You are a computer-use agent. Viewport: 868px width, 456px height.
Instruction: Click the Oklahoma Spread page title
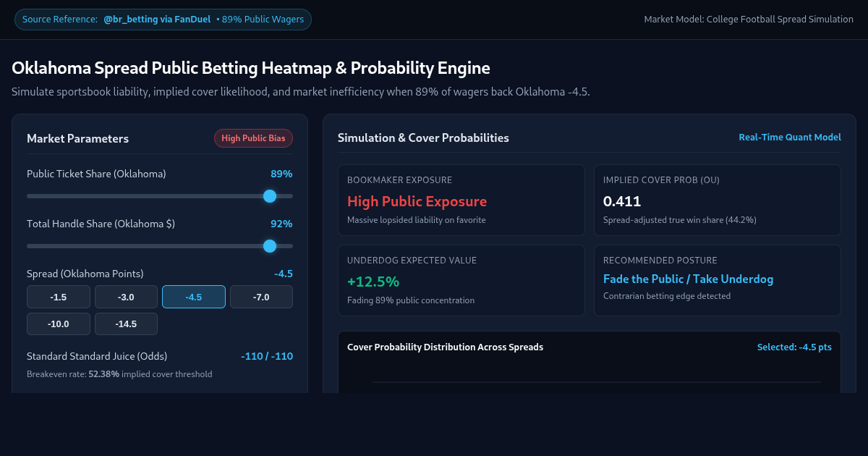(x=251, y=68)
